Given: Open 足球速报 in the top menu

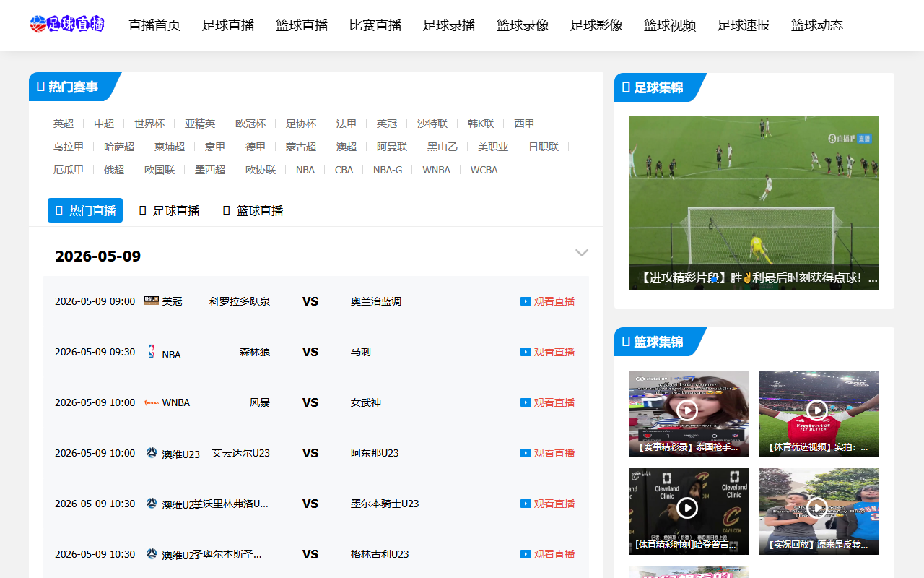Looking at the screenshot, I should 744,25.
